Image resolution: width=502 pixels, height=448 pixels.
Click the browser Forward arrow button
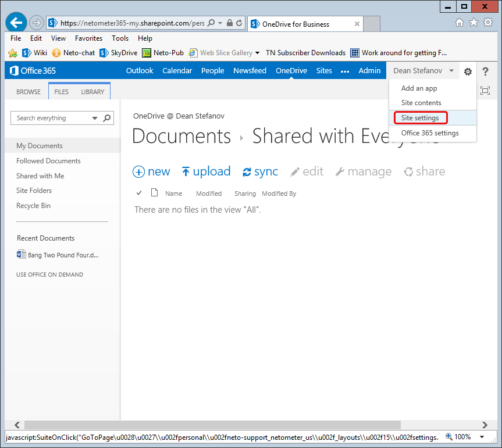pos(37,23)
